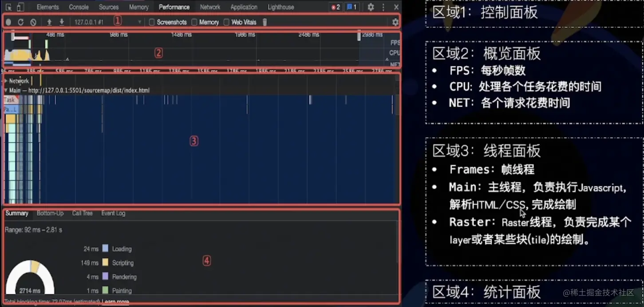Enable the Memory checkbox

click(x=194, y=22)
